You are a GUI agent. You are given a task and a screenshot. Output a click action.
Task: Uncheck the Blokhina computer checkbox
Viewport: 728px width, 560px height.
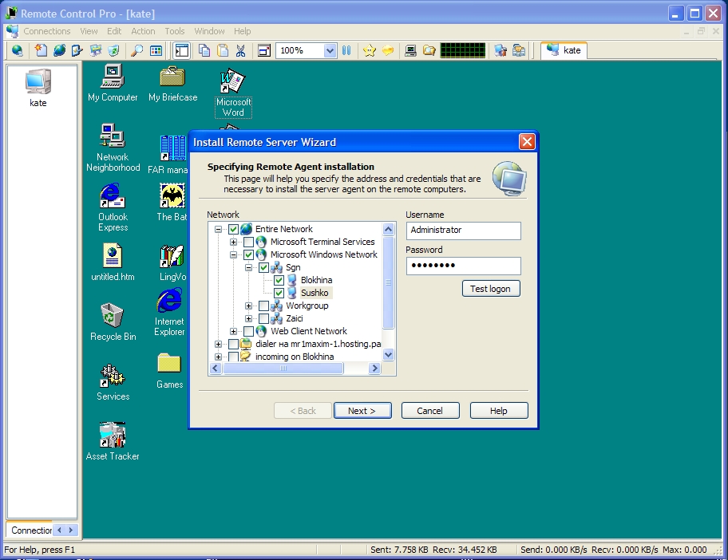pos(279,280)
